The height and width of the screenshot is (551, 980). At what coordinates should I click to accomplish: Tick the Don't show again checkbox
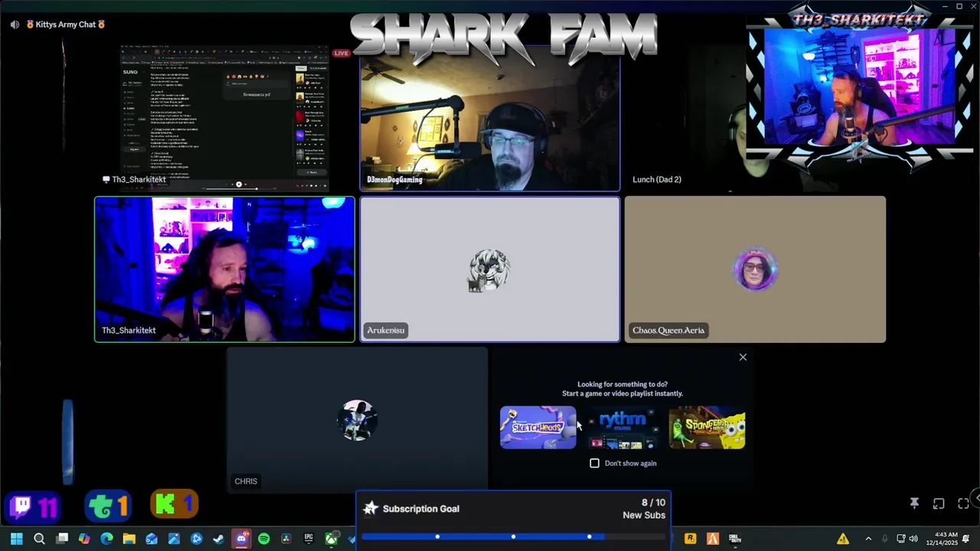coord(595,463)
